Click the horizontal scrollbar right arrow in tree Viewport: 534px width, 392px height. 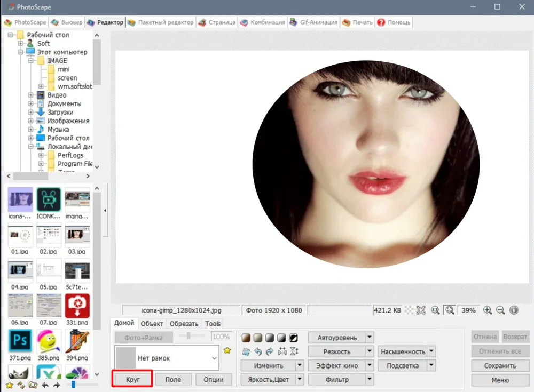click(x=88, y=176)
